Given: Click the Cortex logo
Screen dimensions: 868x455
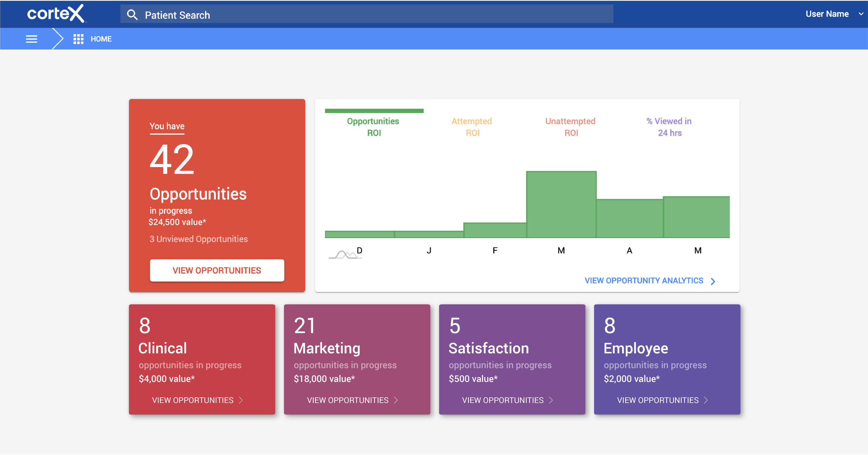Looking at the screenshot, I should [56, 14].
